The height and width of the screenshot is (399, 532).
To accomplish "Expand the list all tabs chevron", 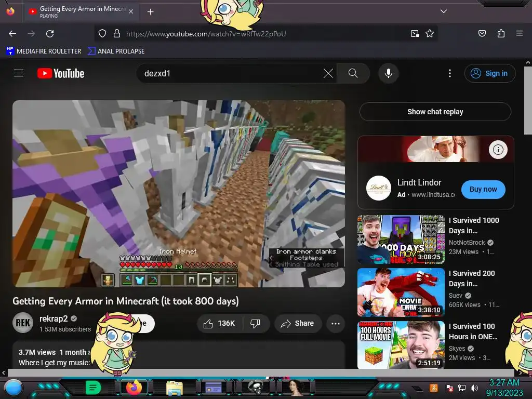I will 444,11.
